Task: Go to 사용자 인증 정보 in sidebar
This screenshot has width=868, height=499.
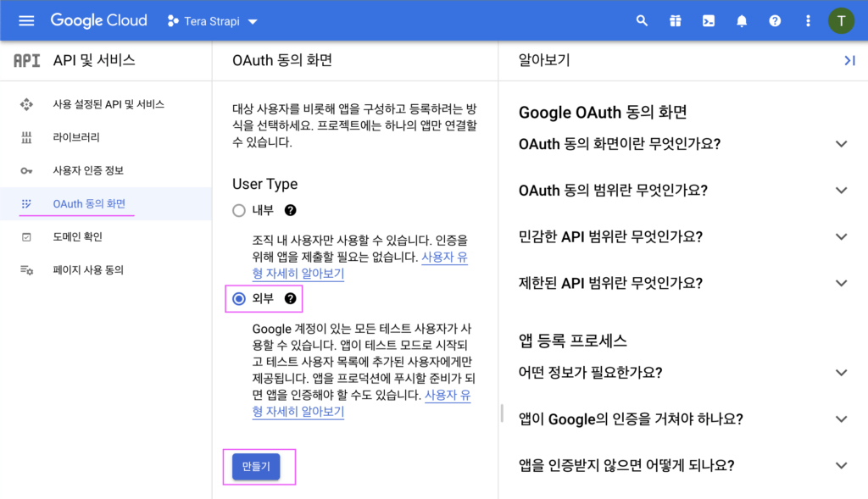Action: coord(88,170)
